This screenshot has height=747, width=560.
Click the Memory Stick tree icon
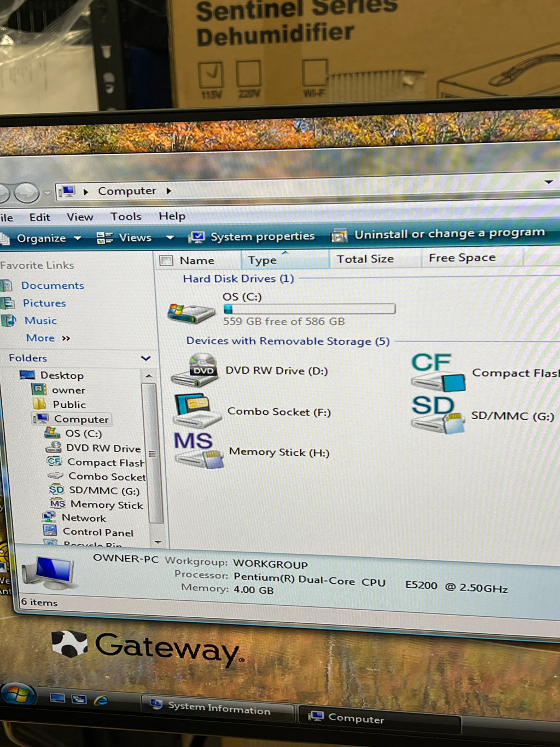click(x=57, y=503)
